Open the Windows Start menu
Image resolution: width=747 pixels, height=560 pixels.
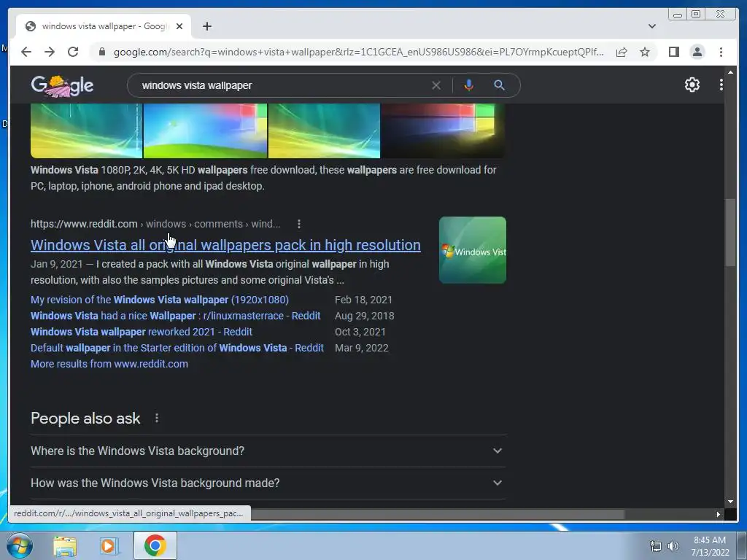(x=20, y=545)
